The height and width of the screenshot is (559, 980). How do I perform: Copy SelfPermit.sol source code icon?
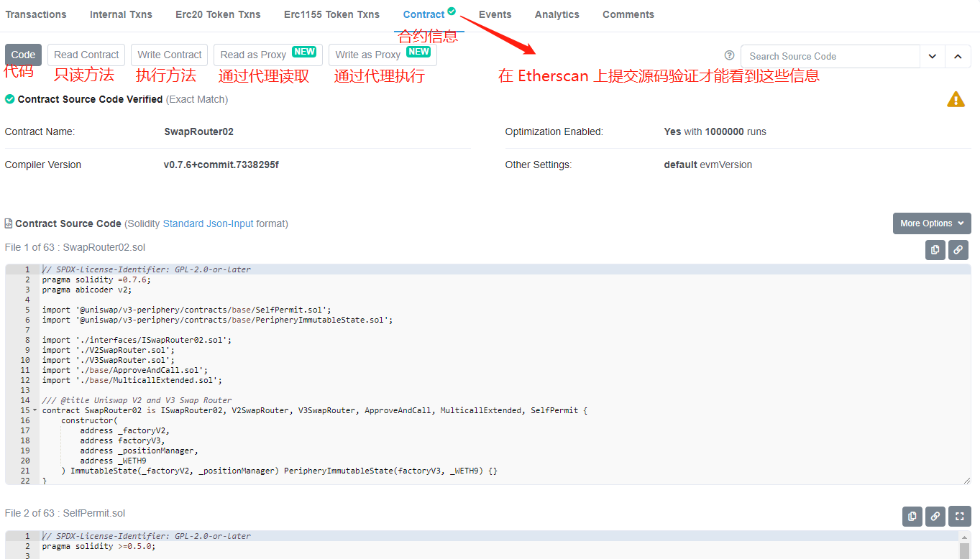912,516
